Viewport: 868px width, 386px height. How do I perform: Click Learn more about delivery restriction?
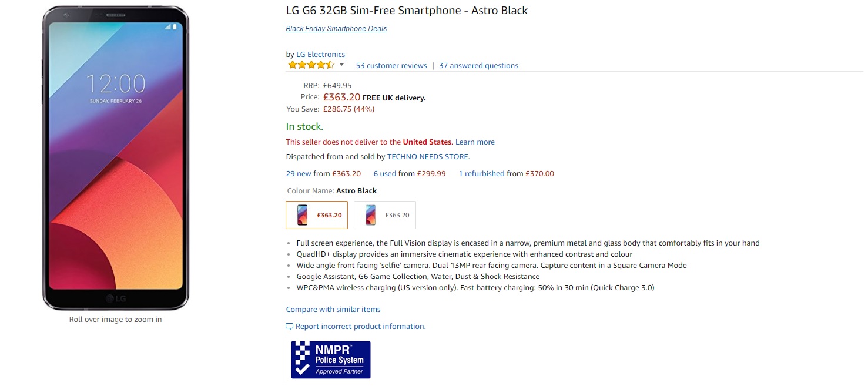475,142
